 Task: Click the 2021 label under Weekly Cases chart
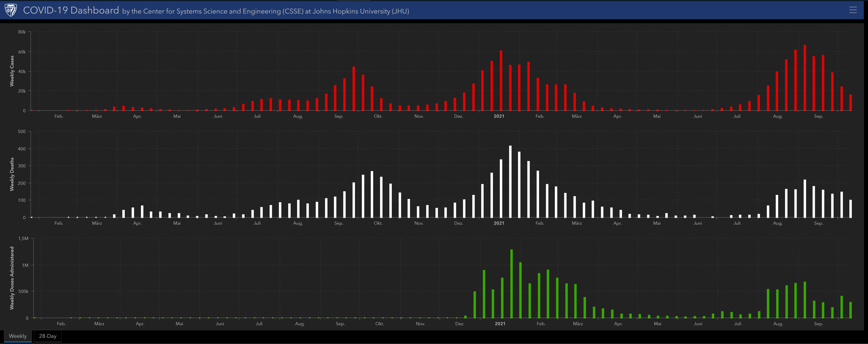pos(499,116)
